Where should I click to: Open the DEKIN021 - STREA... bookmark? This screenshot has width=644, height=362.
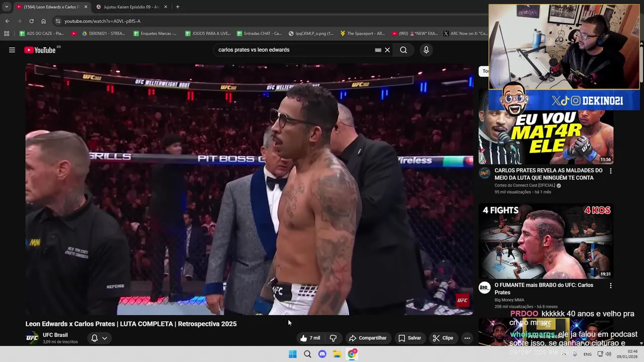click(104, 34)
